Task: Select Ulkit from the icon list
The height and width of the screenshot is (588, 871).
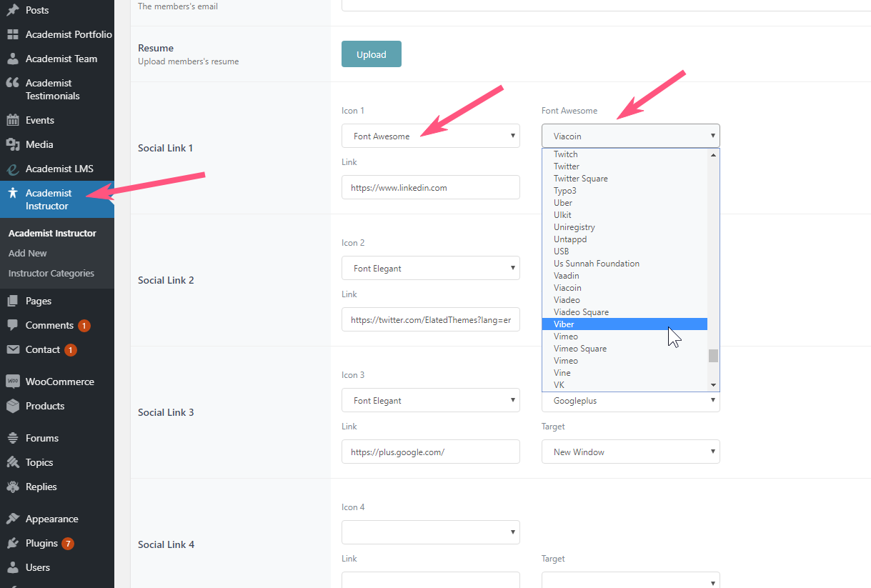Action: coord(625,215)
